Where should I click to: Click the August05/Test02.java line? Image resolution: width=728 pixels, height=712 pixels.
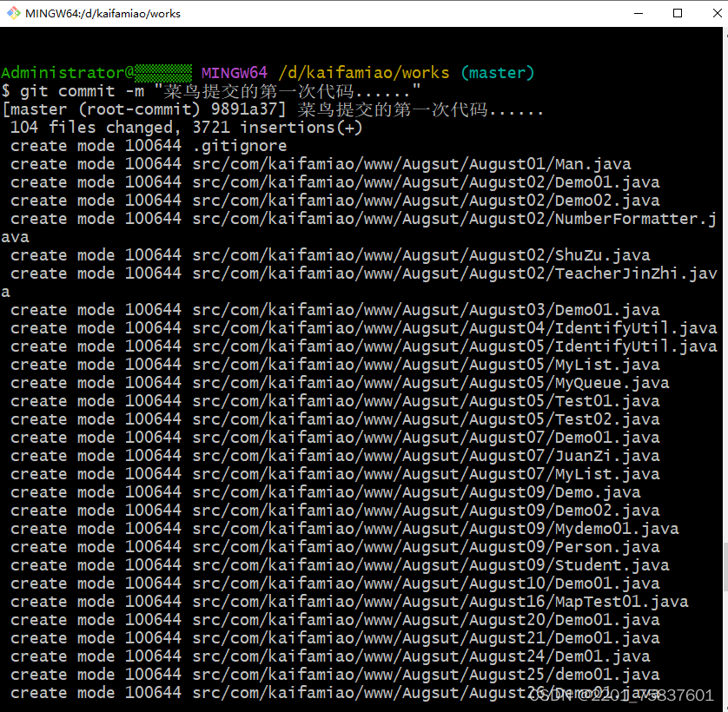pos(334,419)
